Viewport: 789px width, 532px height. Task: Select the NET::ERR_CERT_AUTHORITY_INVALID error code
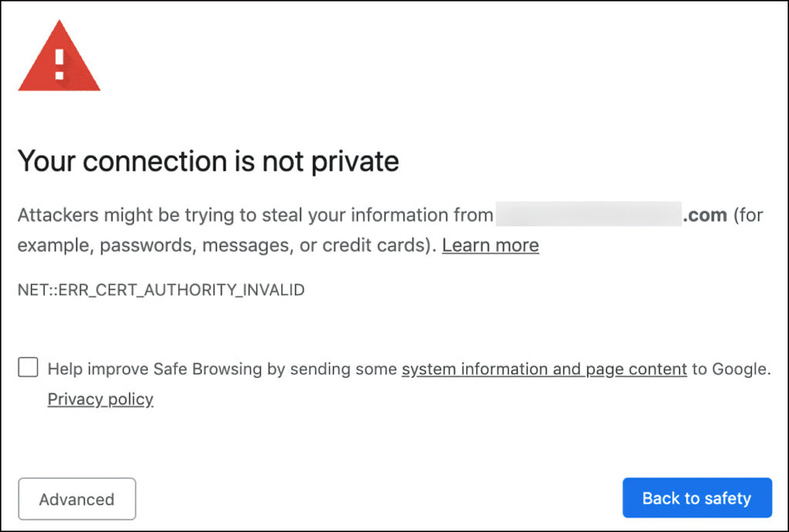pos(161,289)
